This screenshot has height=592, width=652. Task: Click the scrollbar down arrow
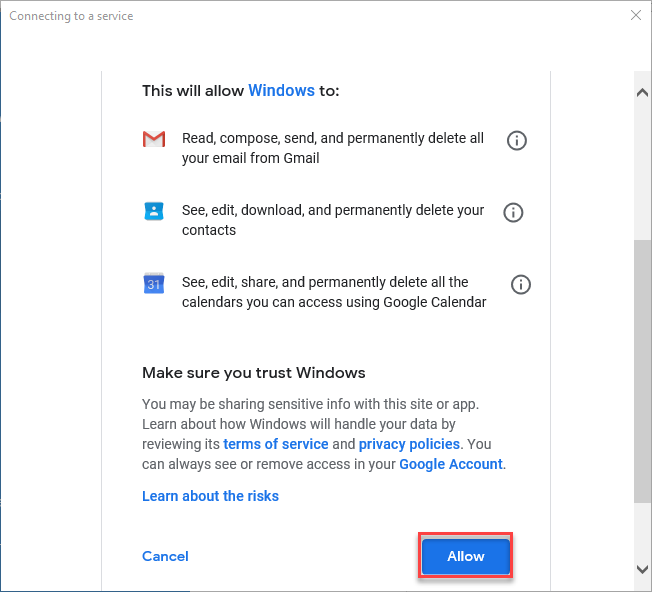pyautogui.click(x=642, y=569)
